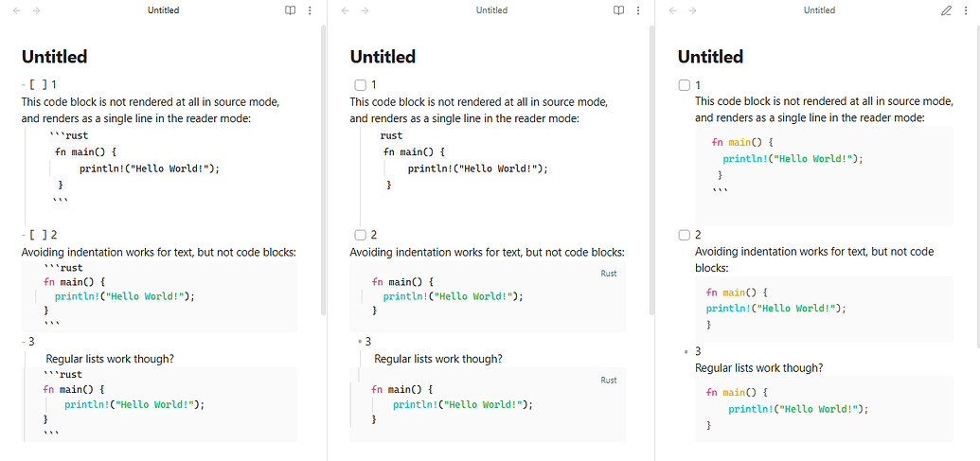The width and height of the screenshot is (980, 461).
Task: Click the Rust label on item 3's code block
Action: point(609,381)
